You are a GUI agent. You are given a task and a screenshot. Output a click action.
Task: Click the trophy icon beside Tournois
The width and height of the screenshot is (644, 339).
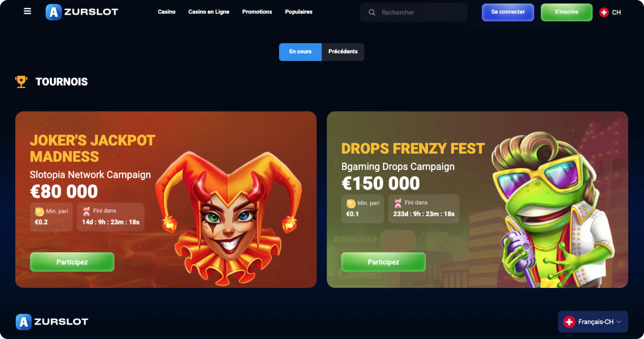21,82
